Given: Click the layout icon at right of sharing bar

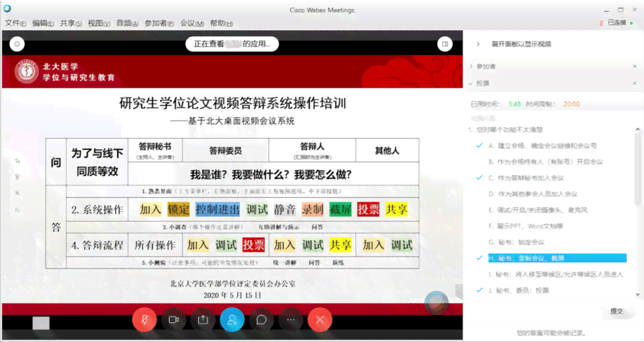Looking at the screenshot, I should point(445,44).
